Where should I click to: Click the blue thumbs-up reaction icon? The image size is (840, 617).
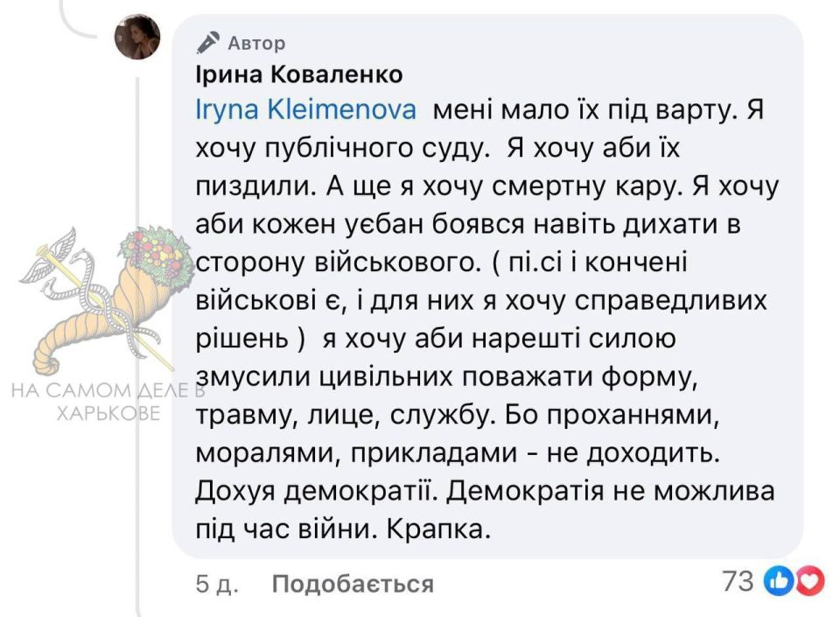778,581
